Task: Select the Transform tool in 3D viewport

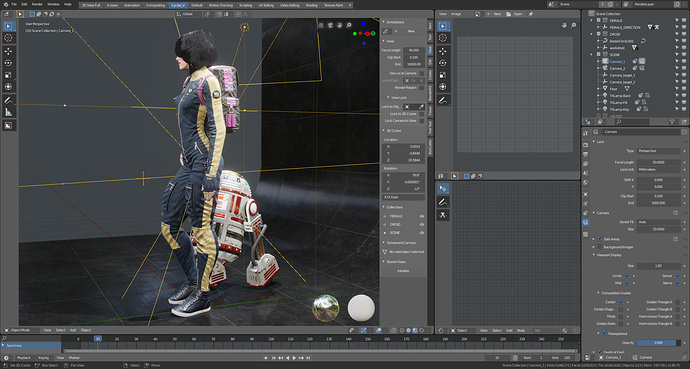Action: pos(8,87)
